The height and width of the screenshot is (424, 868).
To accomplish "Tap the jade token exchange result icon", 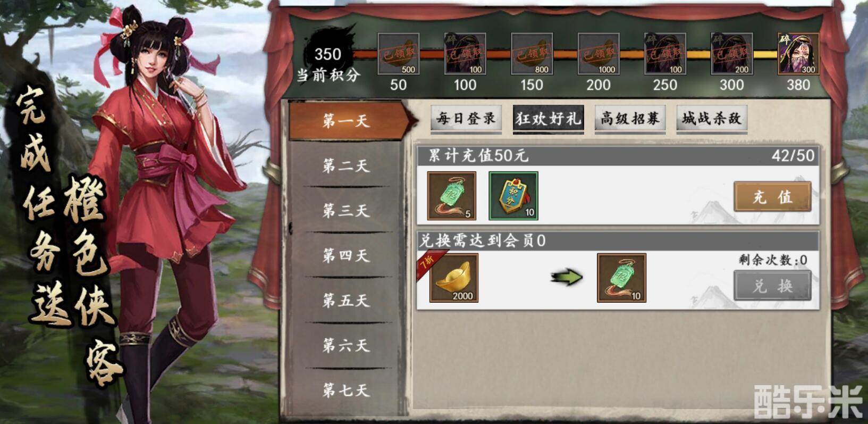I will 621,278.
